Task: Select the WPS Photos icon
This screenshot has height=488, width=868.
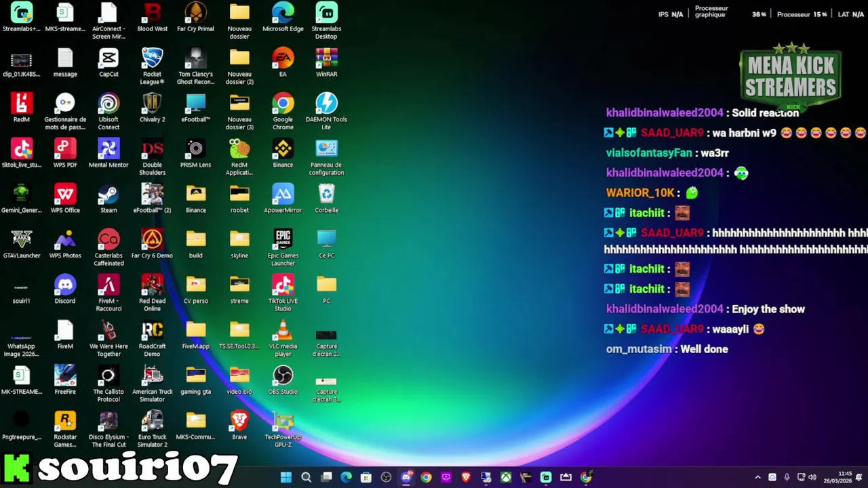Action: [65, 245]
